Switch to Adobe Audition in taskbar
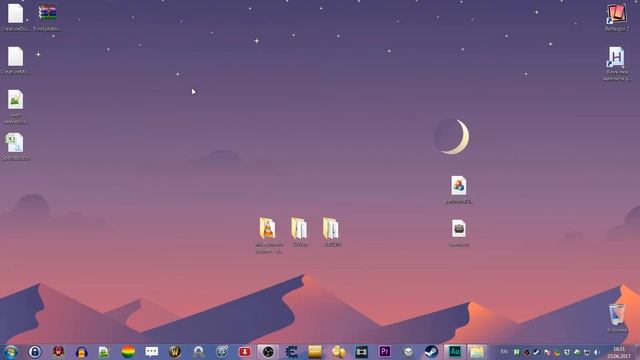The width and height of the screenshot is (640, 360). pos(454,352)
